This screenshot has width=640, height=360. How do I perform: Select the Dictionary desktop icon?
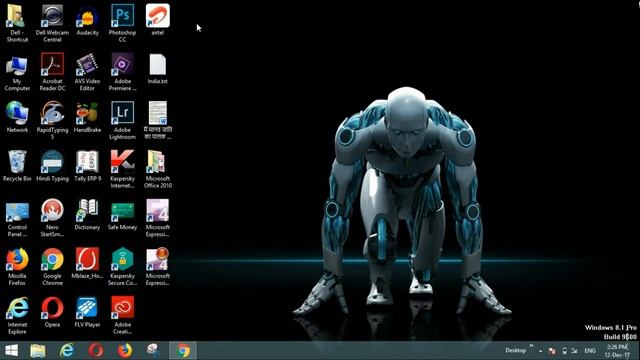tap(87, 211)
